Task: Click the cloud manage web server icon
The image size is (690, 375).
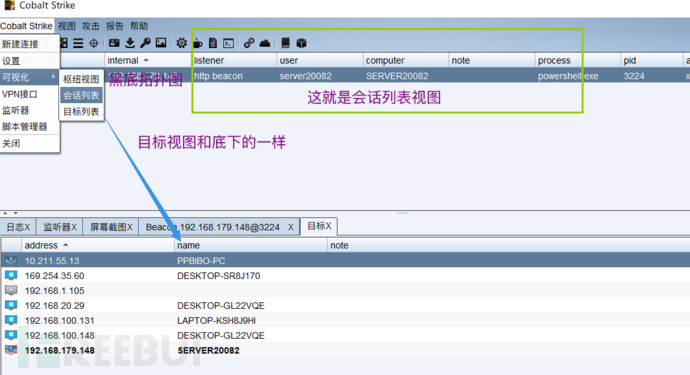Action: (265, 43)
